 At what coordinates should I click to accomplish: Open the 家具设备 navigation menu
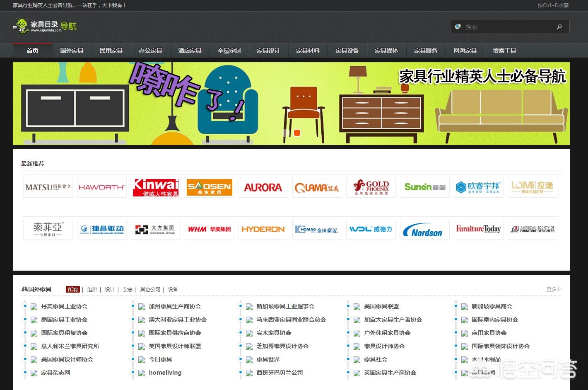(x=347, y=51)
